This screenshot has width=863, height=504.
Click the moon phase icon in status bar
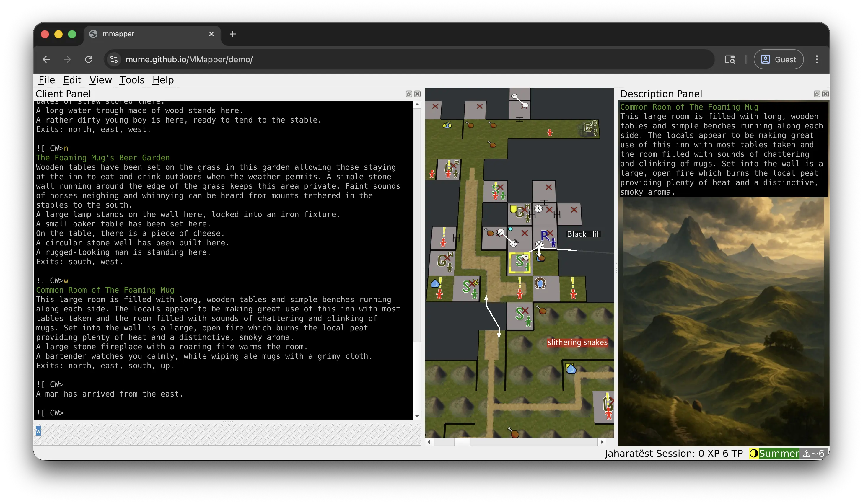pos(753,453)
